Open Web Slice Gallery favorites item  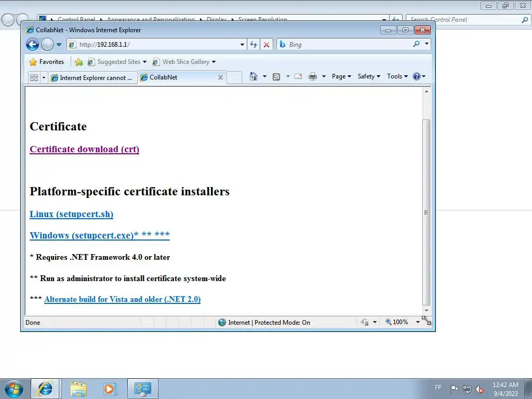point(184,62)
